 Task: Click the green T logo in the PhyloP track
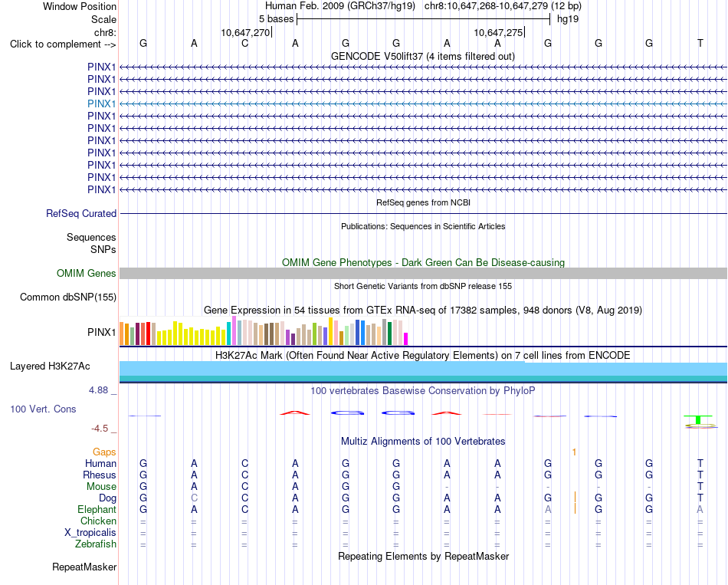tap(698, 419)
